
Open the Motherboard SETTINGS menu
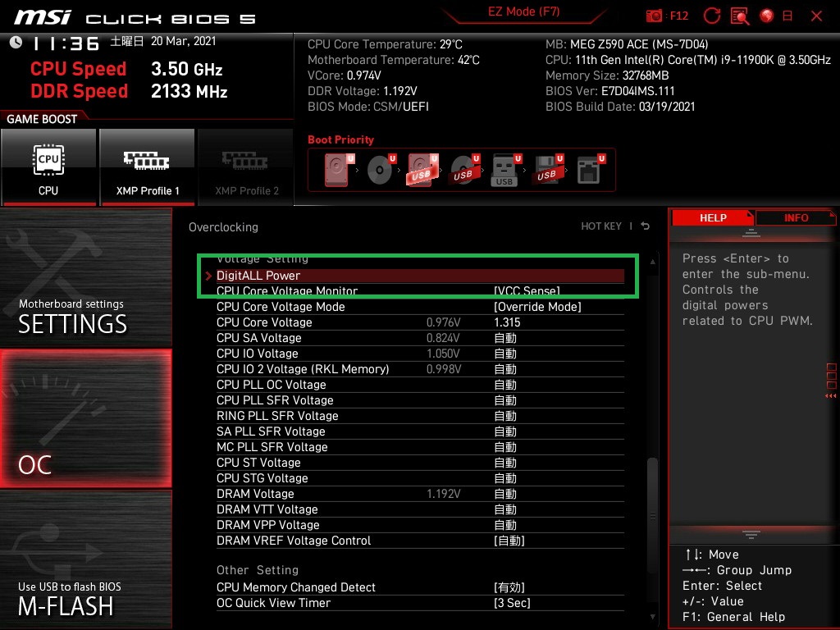tap(85, 277)
